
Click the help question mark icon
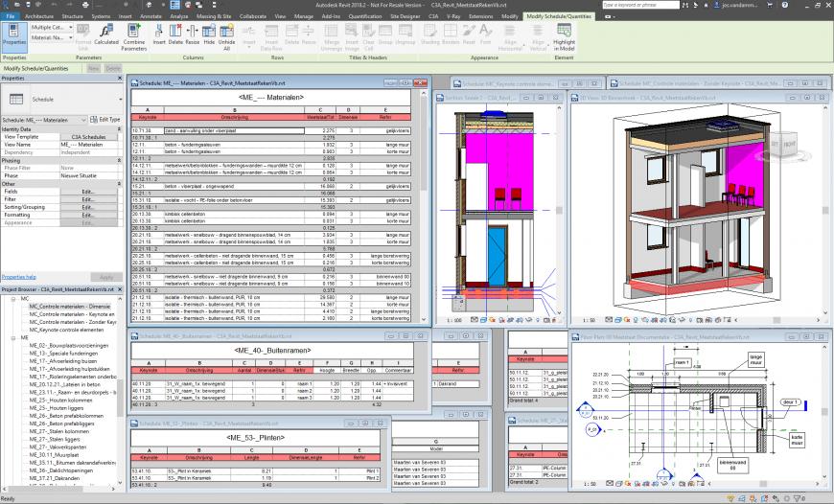tap(785, 5)
